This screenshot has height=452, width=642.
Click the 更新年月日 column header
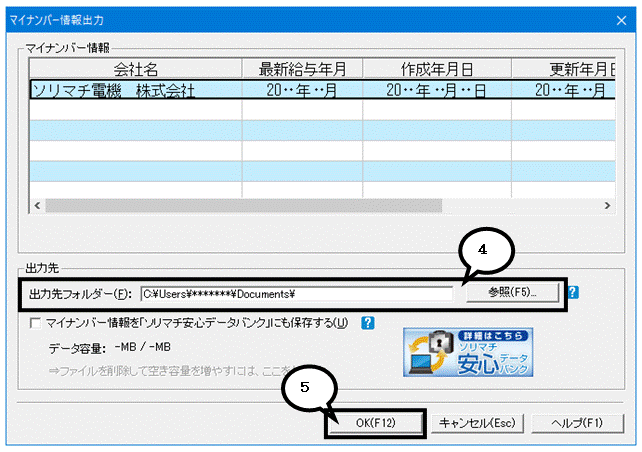(x=563, y=69)
